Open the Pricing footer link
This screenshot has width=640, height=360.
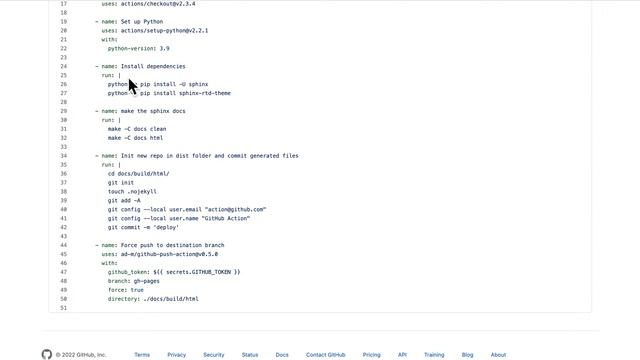(371, 355)
